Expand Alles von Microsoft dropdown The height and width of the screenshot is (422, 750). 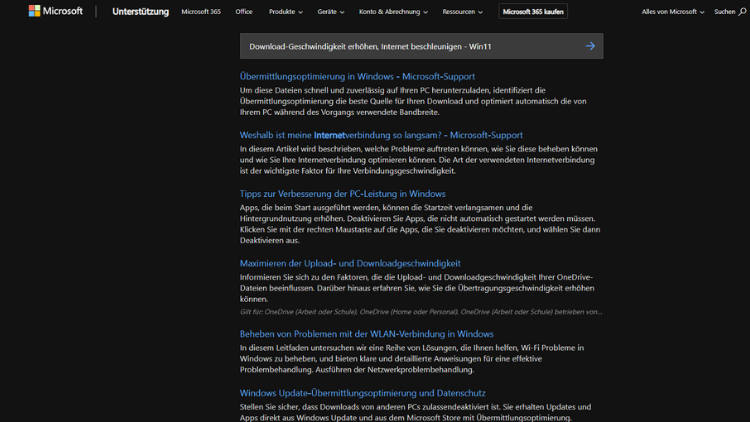tap(673, 11)
